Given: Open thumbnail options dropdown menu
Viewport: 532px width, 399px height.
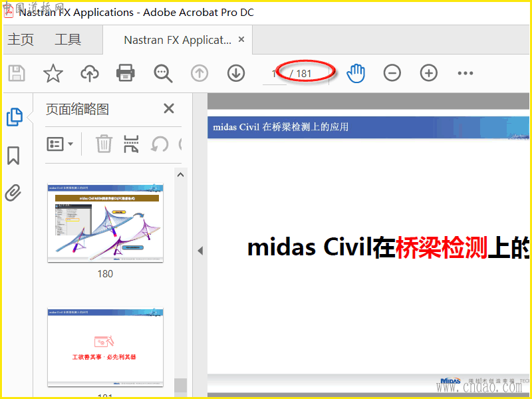Looking at the screenshot, I should point(60,144).
